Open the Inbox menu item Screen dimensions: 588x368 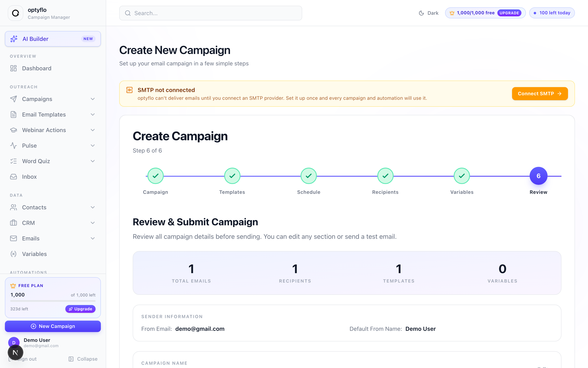tap(53, 177)
